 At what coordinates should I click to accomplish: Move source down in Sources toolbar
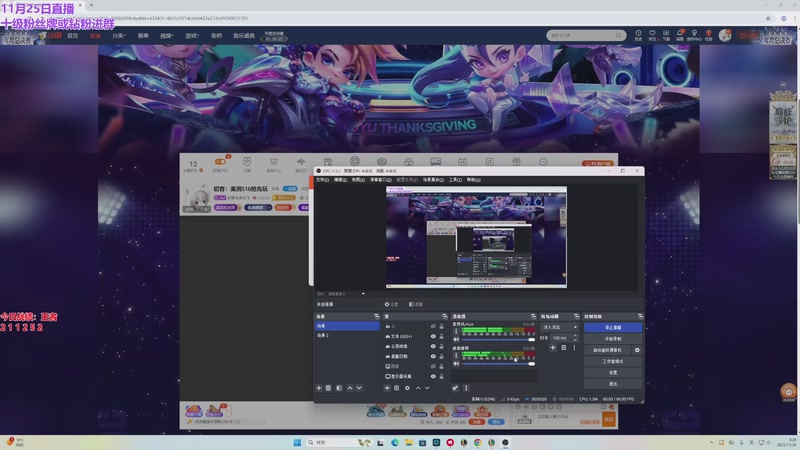(x=428, y=388)
